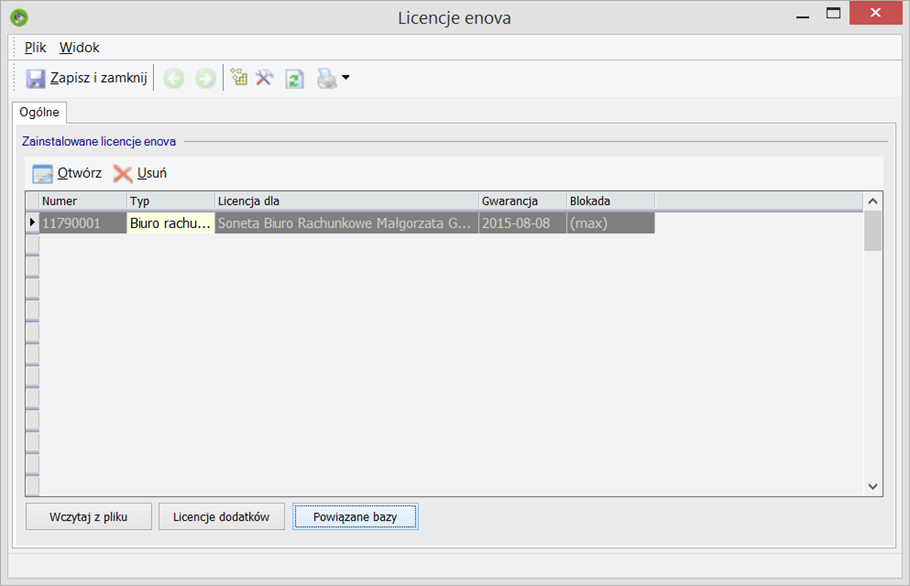The height and width of the screenshot is (586, 910).
Task: Click the printer icon in toolbar
Action: tap(327, 78)
